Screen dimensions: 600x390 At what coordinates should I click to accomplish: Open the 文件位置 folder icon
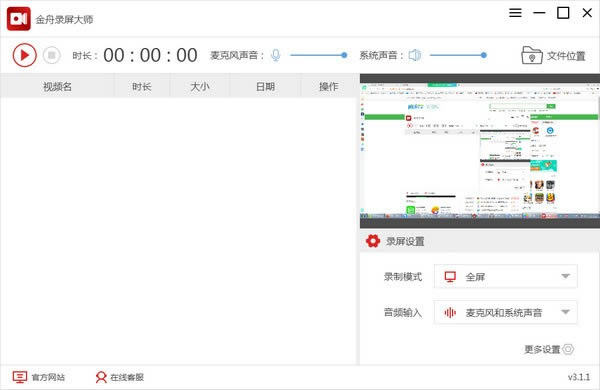point(532,55)
